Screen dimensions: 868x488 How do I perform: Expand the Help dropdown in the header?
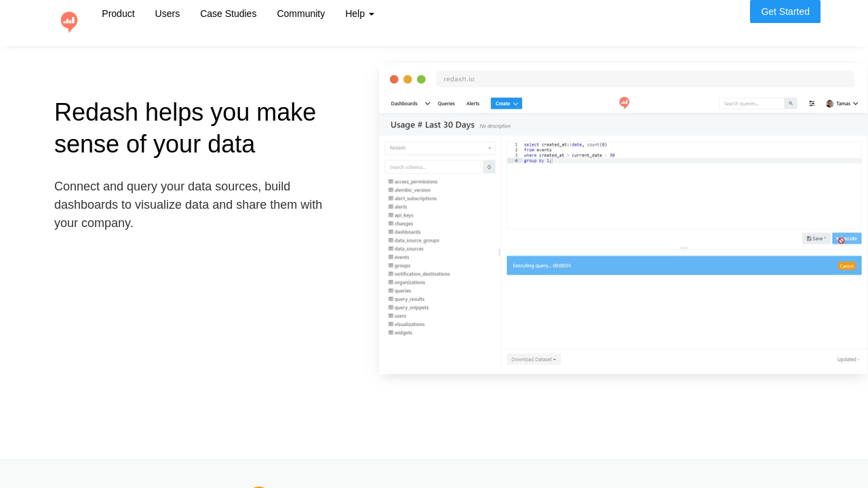(x=359, y=14)
